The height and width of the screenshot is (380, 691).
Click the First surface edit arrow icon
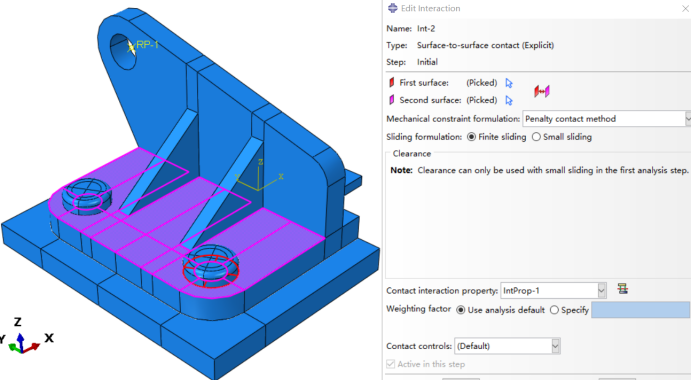coord(509,83)
